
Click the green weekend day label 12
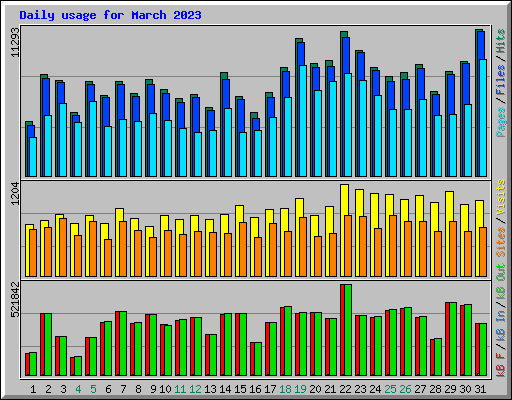[x=195, y=389]
